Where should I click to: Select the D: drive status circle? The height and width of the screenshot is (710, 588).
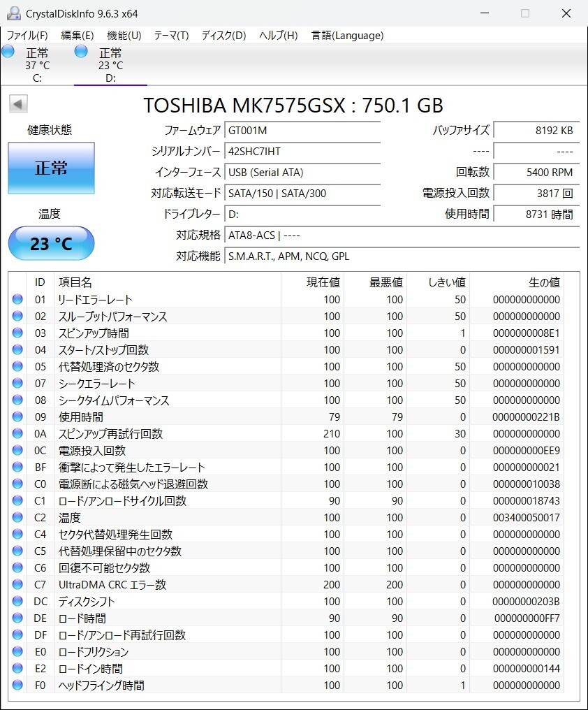coord(81,51)
